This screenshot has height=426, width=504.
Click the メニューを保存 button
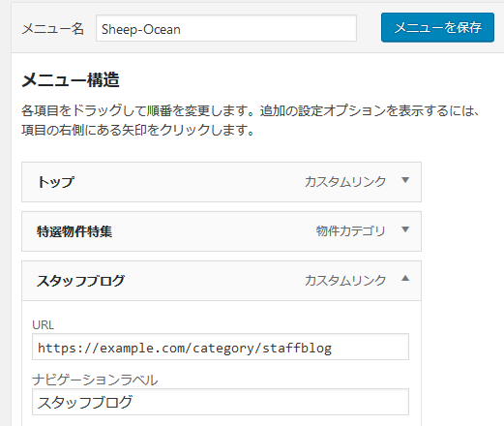437,27
